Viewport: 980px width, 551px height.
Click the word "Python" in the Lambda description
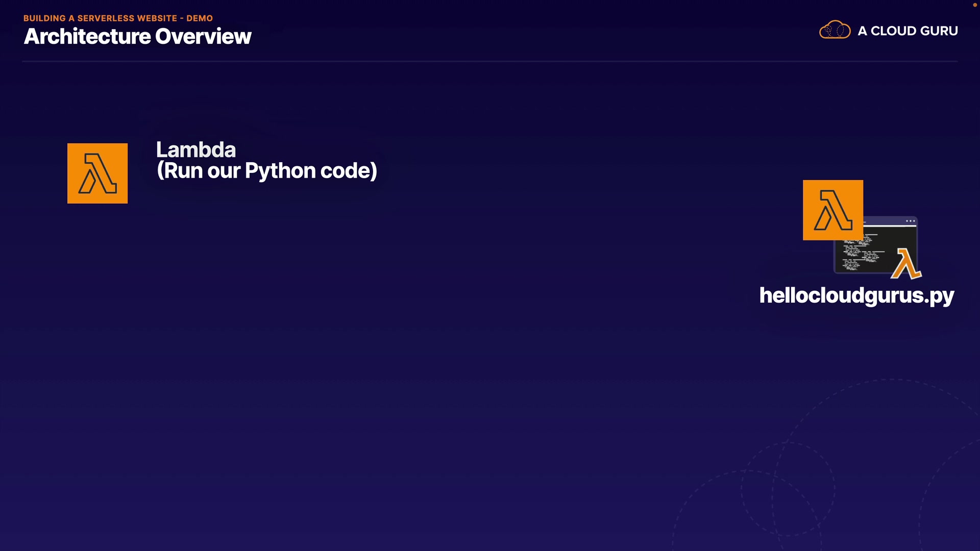[x=280, y=171]
